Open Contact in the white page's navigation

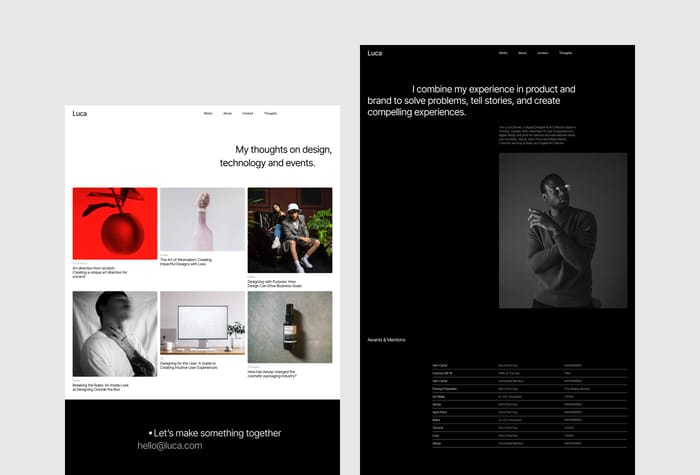tap(247, 113)
